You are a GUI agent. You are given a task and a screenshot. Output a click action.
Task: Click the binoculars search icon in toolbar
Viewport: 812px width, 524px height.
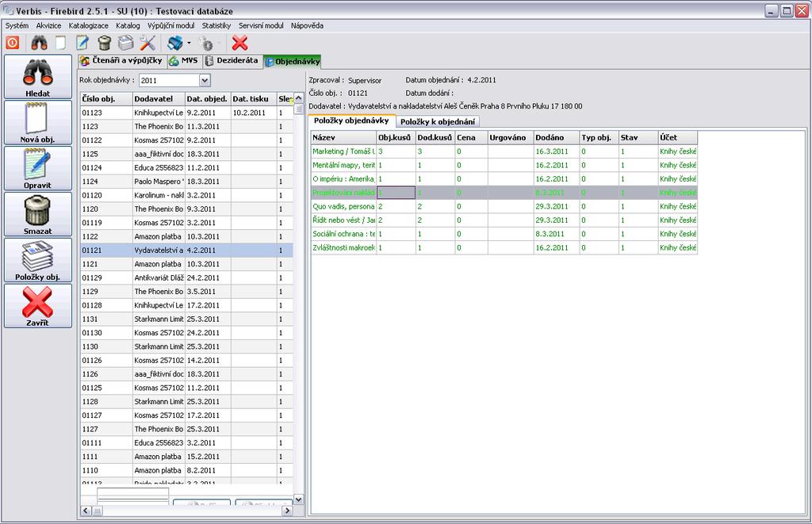tap(39, 43)
